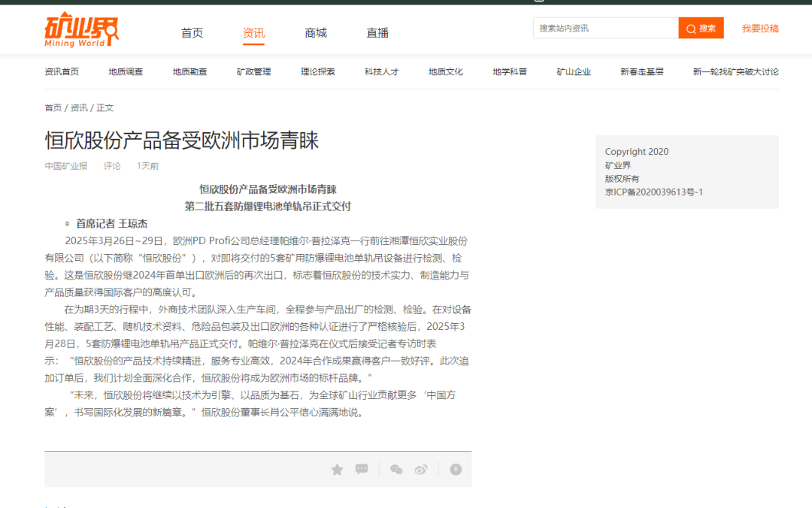Viewport: 812px width, 508px height.
Task: Click the back-to-top arrow icon
Action: pyautogui.click(x=456, y=470)
